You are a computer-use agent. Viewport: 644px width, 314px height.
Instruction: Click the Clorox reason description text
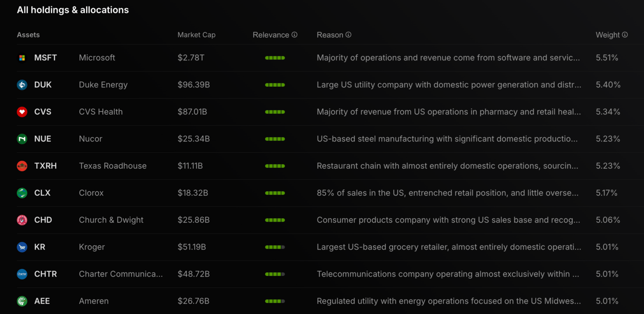448,193
